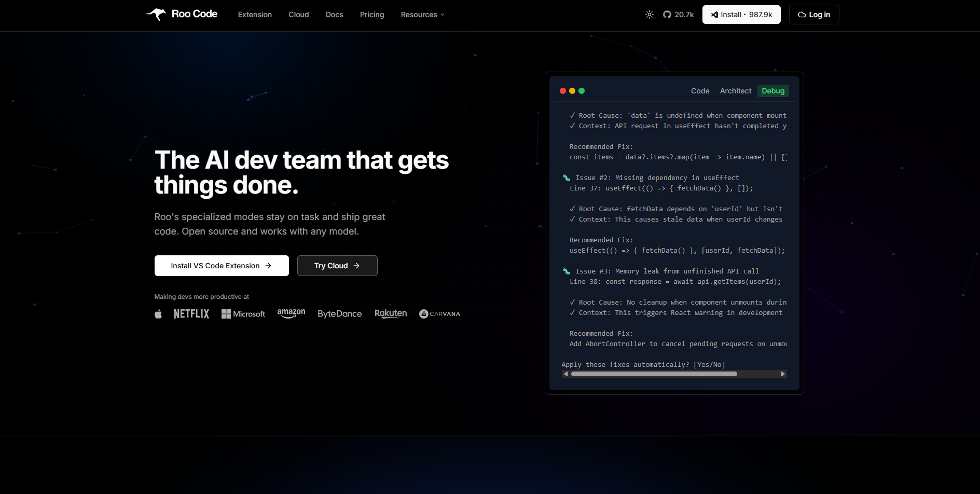Switch to the Code mode tab

click(x=700, y=91)
